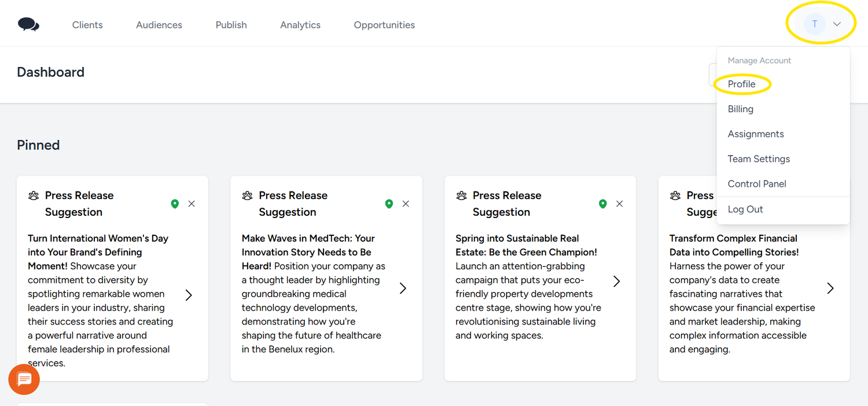Image resolution: width=868 pixels, height=406 pixels.
Task: Choose Billing in the account menu
Action: pos(740,109)
